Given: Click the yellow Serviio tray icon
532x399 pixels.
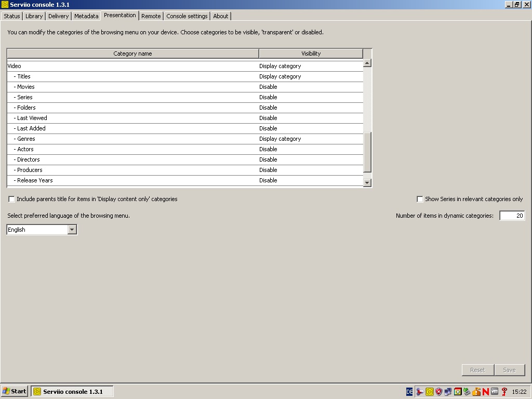Looking at the screenshot, I should click(430, 392).
